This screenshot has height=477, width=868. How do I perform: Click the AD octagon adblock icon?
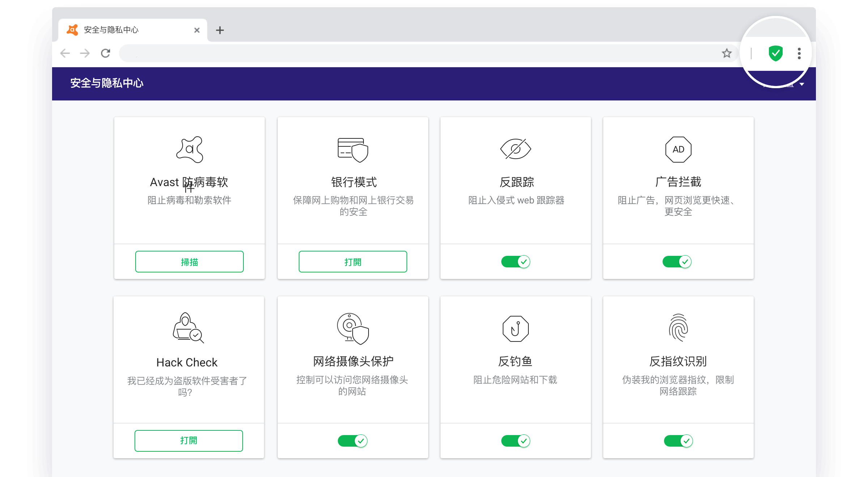coord(678,149)
